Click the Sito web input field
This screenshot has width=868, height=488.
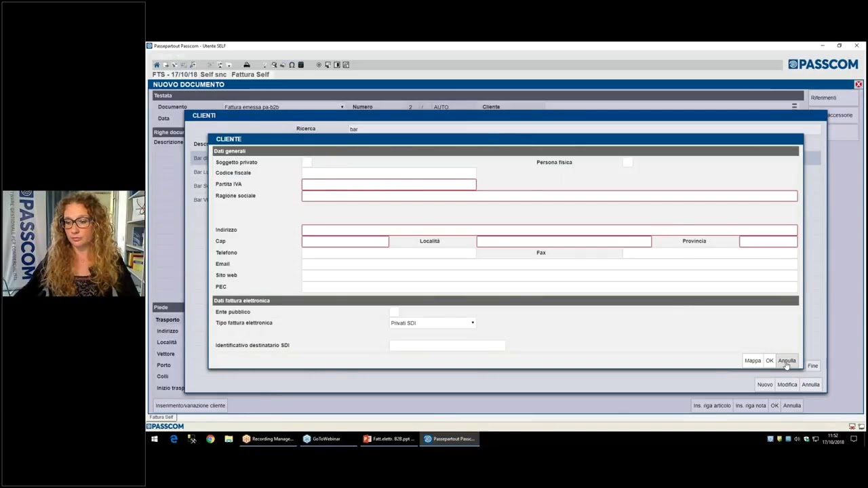pyautogui.click(x=550, y=275)
